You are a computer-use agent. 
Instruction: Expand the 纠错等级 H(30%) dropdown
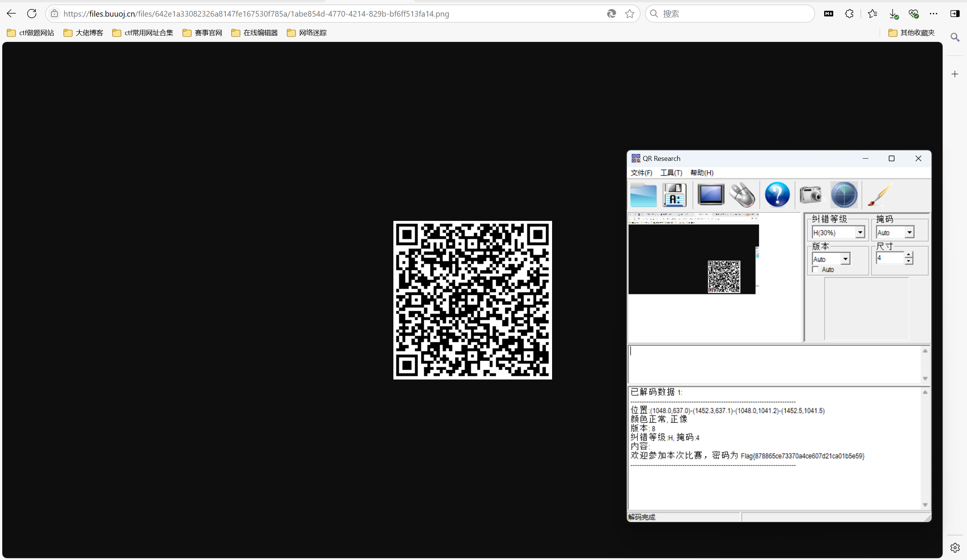tap(860, 233)
